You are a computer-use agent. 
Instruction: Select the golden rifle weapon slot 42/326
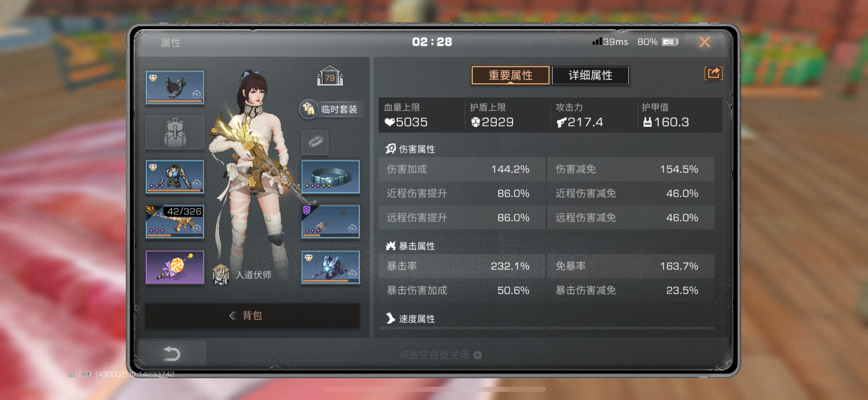tap(175, 222)
